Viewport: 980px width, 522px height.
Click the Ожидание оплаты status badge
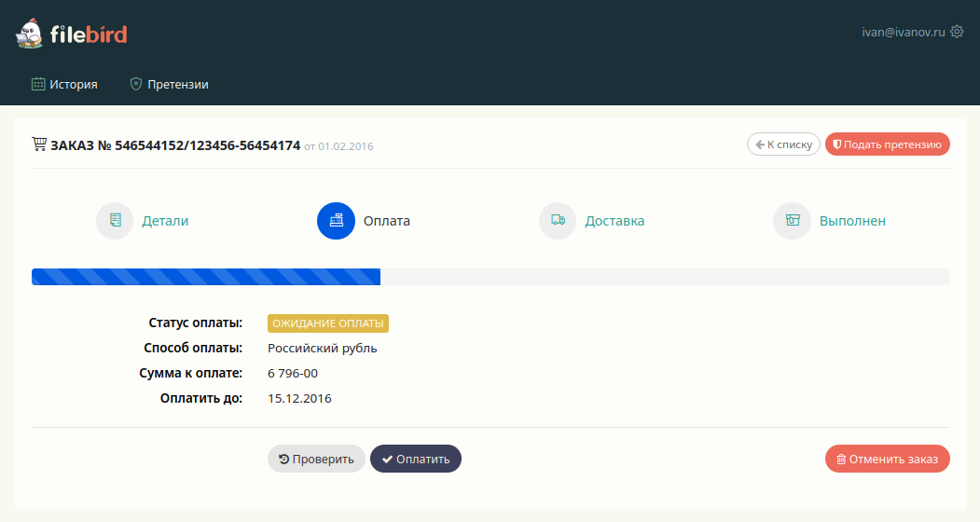[327, 323]
